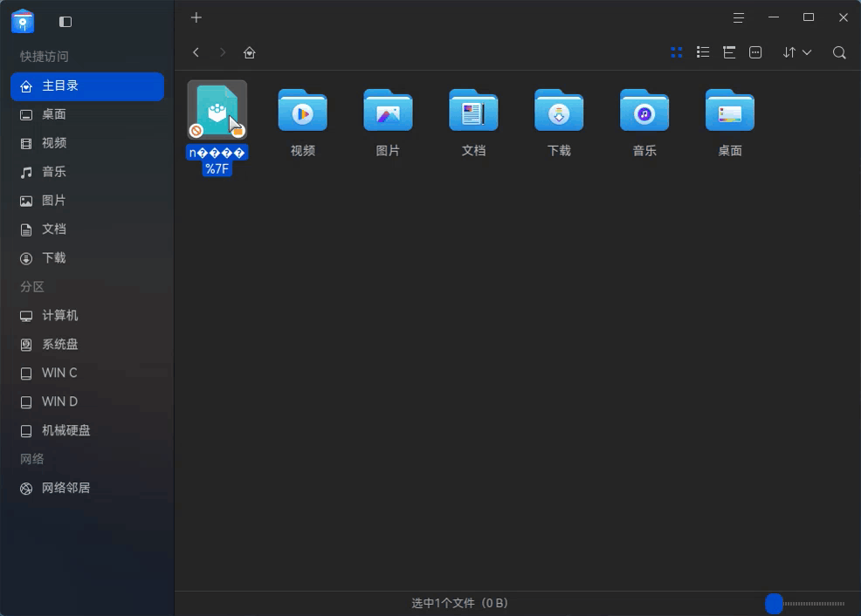Select the file with garbled name %7F

tap(217, 127)
